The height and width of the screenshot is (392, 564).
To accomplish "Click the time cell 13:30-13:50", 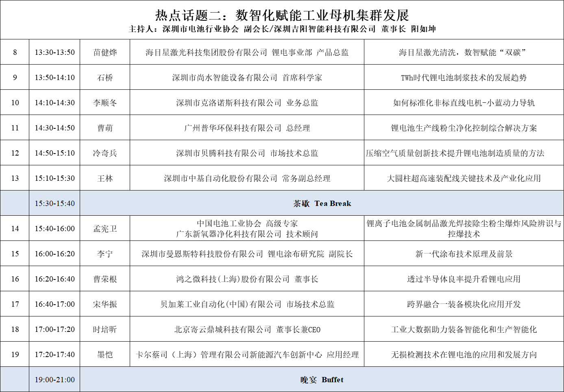I will click(x=54, y=52).
